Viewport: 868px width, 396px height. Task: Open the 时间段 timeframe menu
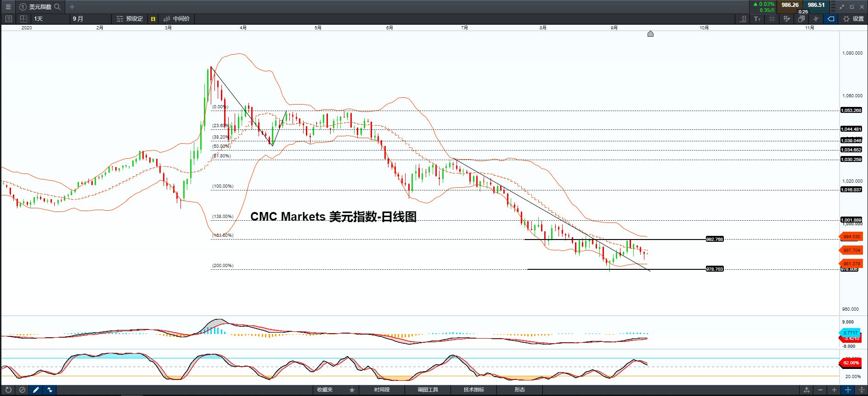(382, 390)
